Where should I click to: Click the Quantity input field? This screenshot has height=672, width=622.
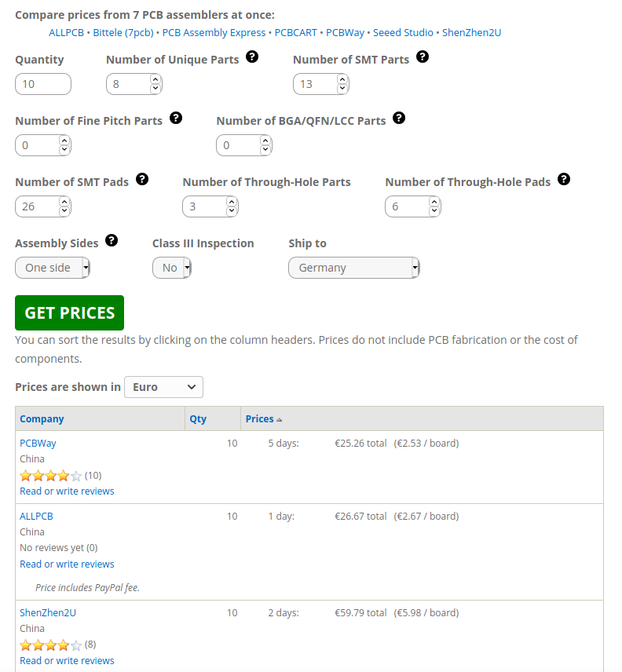tap(43, 84)
